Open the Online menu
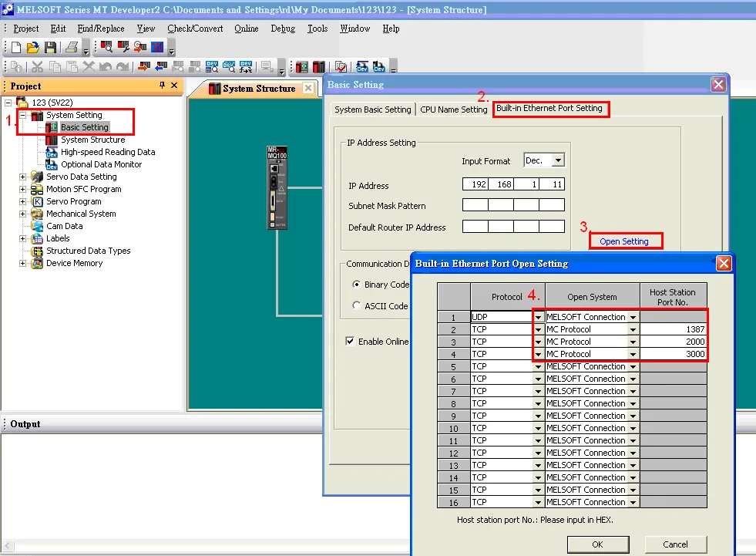 (x=247, y=29)
